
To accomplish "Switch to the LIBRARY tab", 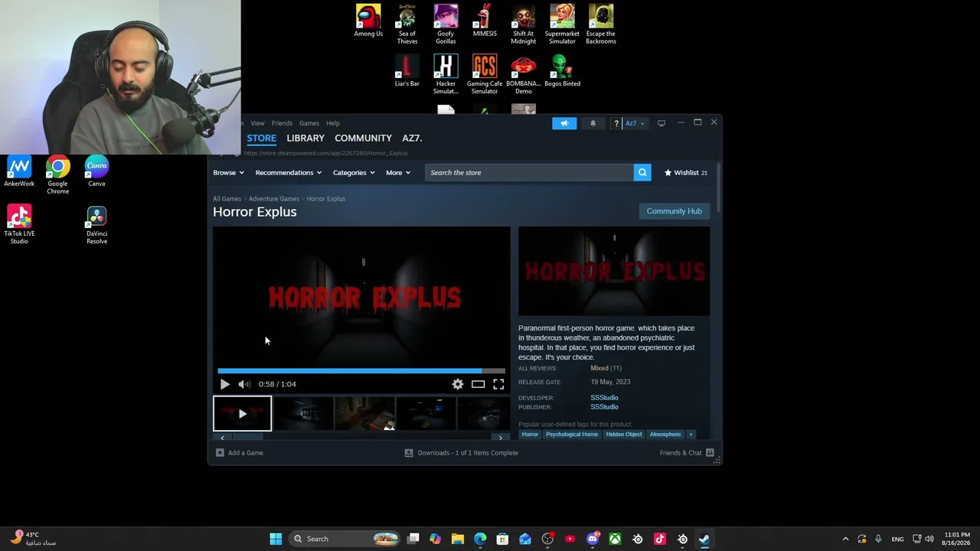I will point(305,139).
